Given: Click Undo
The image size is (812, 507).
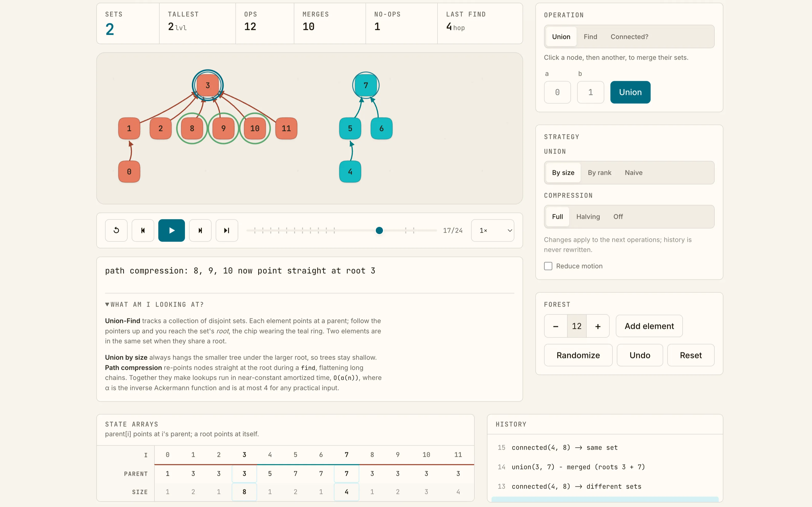Looking at the screenshot, I should click(640, 355).
